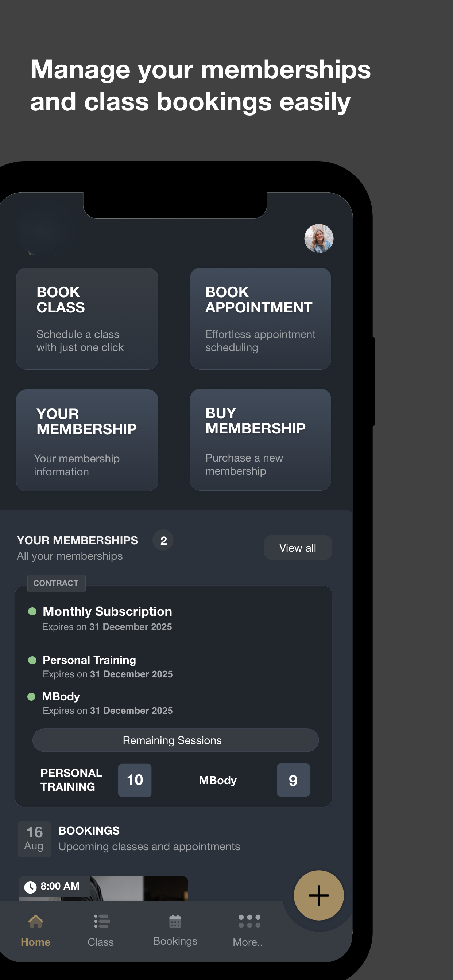
Task: Open the 8:00 AM booking thumbnail
Action: (104, 889)
